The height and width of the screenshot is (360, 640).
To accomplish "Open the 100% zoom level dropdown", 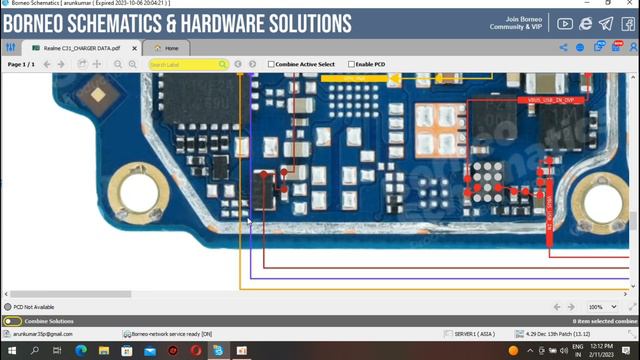I will 602,307.
